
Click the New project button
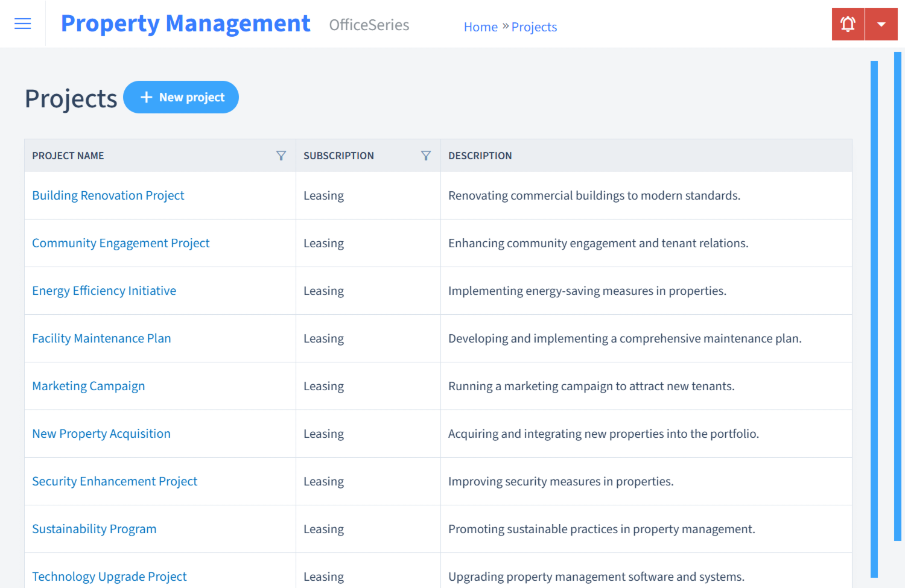point(181,97)
